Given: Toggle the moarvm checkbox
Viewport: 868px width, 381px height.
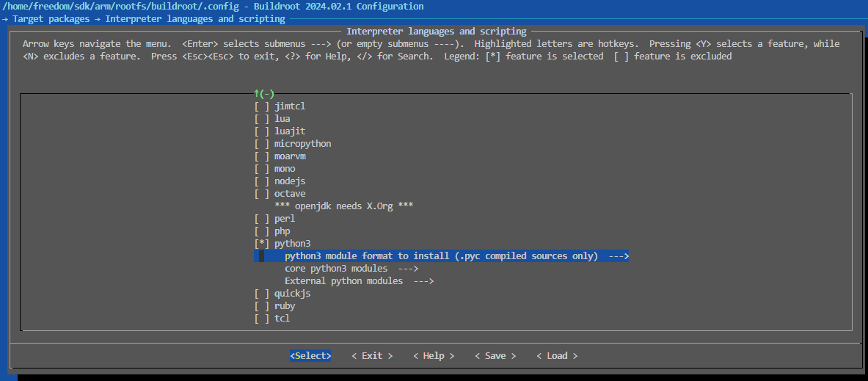Looking at the screenshot, I should pyautogui.click(x=262, y=156).
